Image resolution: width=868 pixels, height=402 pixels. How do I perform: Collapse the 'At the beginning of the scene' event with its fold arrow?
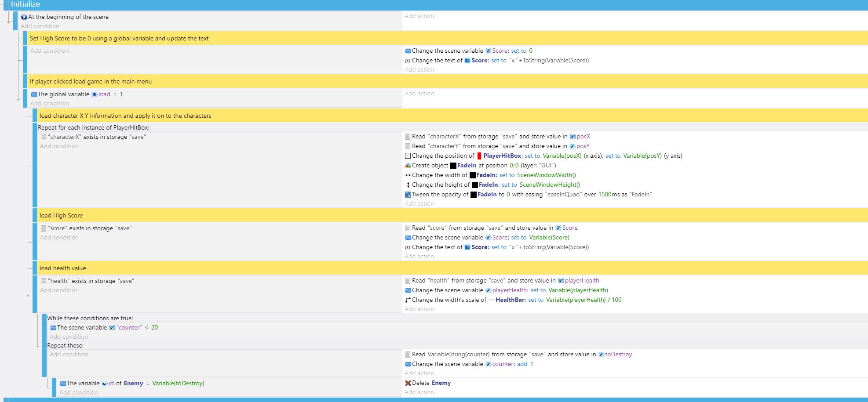[x=9, y=21]
